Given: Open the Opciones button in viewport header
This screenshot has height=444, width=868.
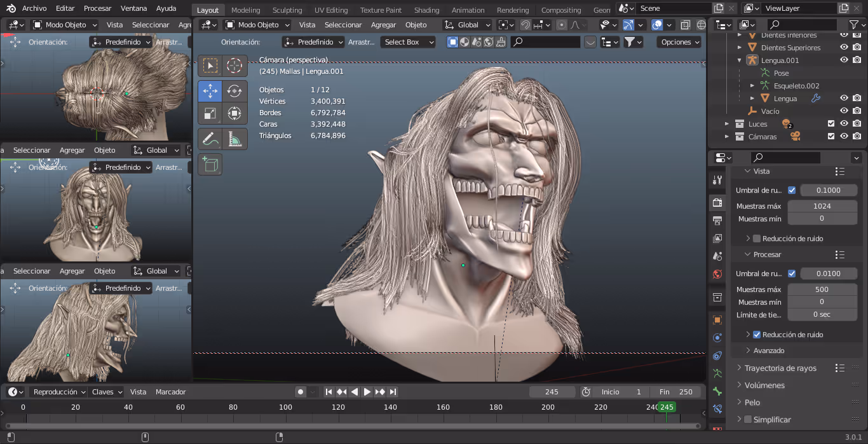Looking at the screenshot, I should (x=679, y=42).
